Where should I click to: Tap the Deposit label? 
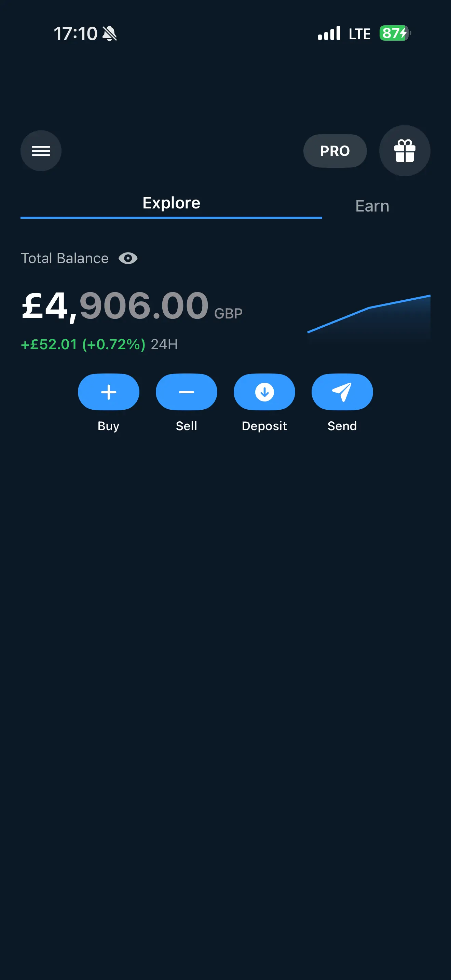[264, 426]
